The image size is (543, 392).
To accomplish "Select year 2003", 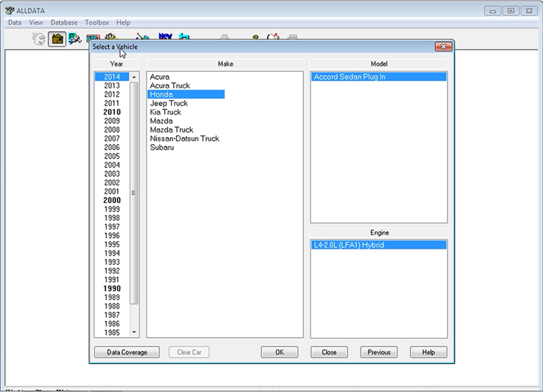I will tap(112, 174).
